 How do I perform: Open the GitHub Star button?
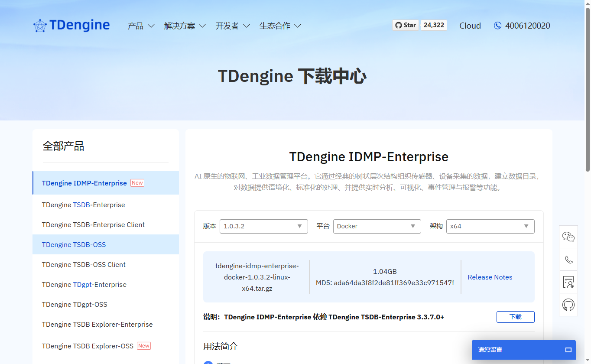tap(406, 25)
